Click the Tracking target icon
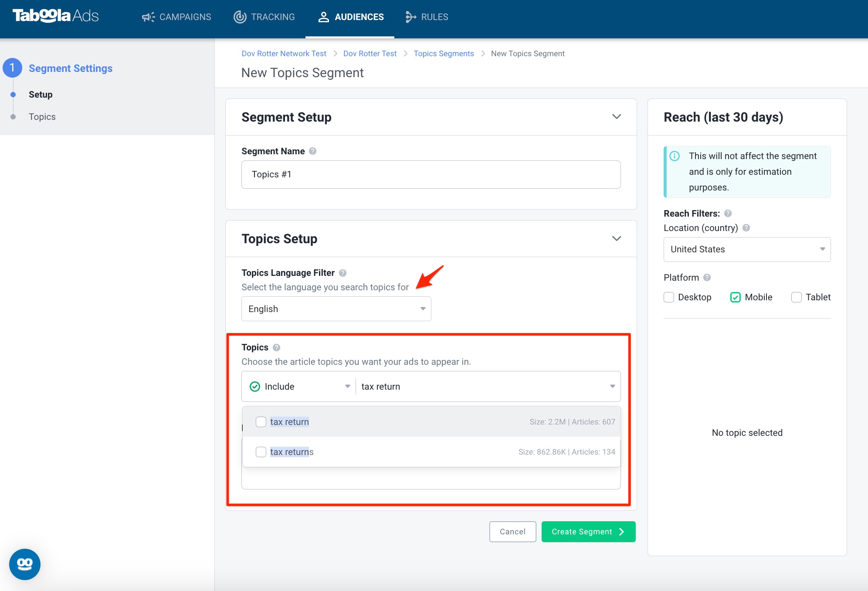The width and height of the screenshot is (868, 591). (240, 17)
